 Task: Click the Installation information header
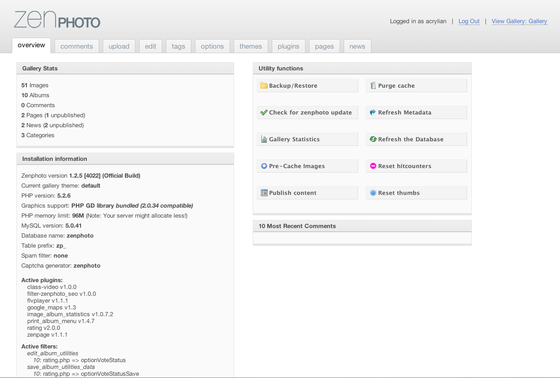point(125,159)
